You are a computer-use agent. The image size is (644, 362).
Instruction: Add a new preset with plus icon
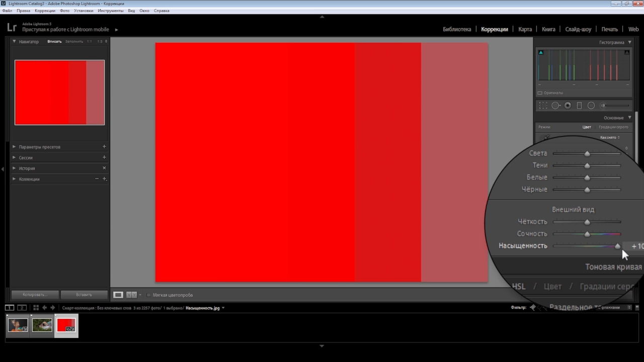click(x=104, y=147)
